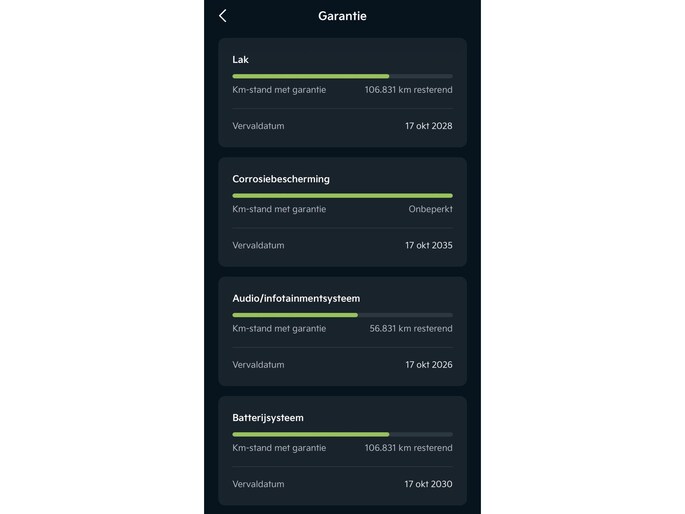
Task: Click Batterijsysteem expiry date 17 okt 2030
Action: [x=428, y=484]
